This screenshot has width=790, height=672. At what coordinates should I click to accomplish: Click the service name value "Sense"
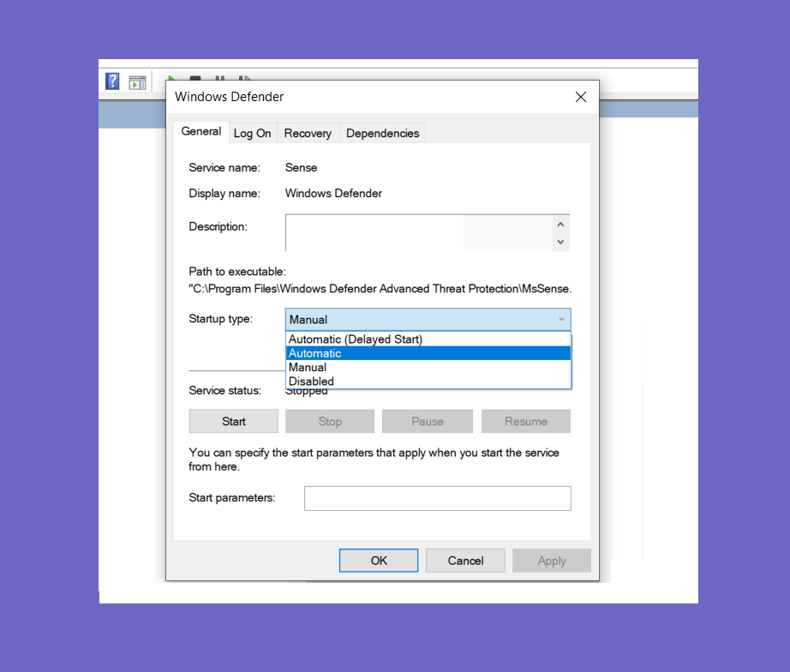pyautogui.click(x=302, y=168)
